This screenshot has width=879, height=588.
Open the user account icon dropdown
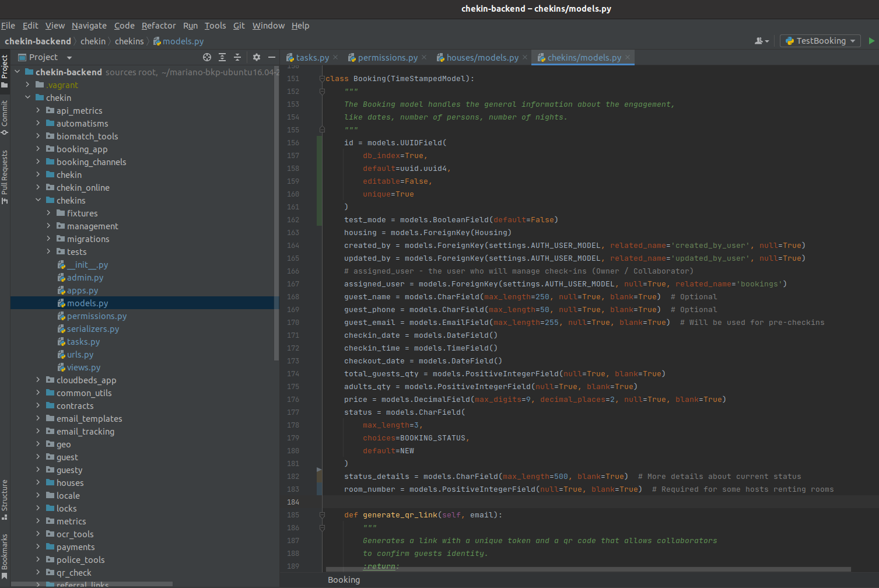762,41
